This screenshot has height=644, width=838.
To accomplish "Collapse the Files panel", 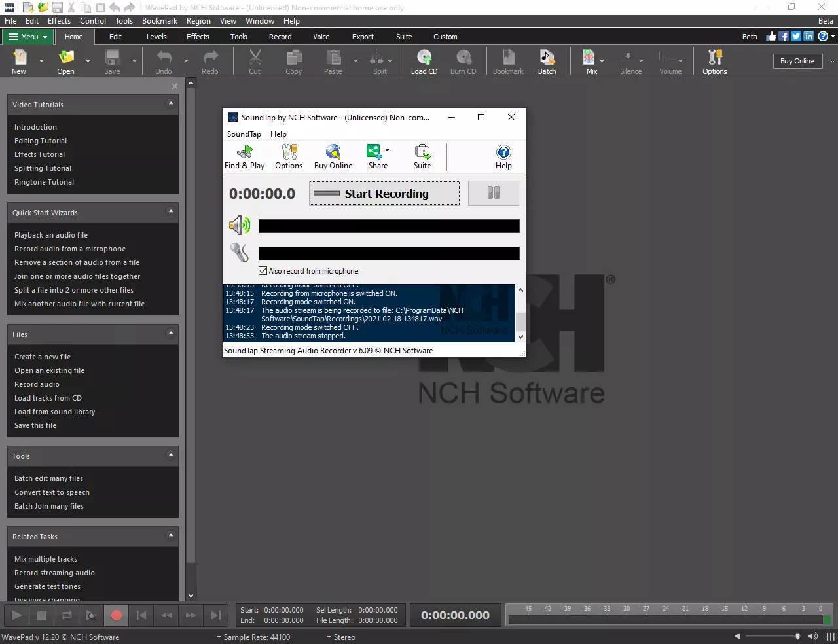I will [171, 333].
